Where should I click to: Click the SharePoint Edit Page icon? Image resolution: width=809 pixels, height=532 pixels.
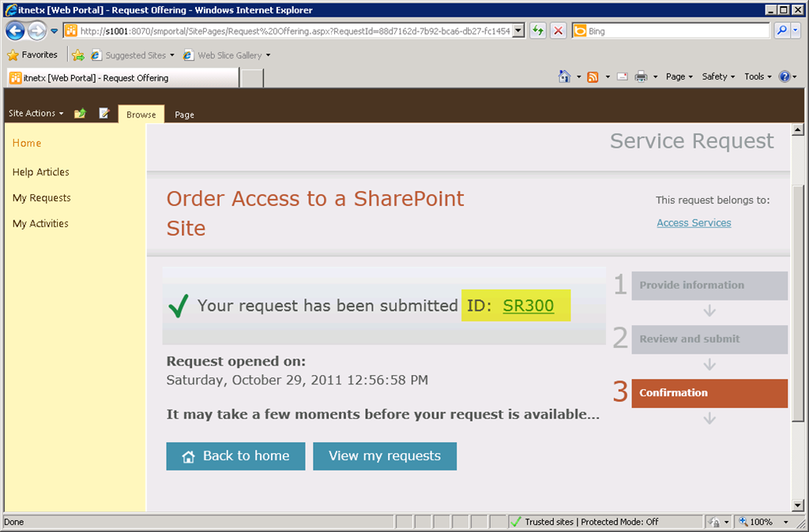pos(104,114)
